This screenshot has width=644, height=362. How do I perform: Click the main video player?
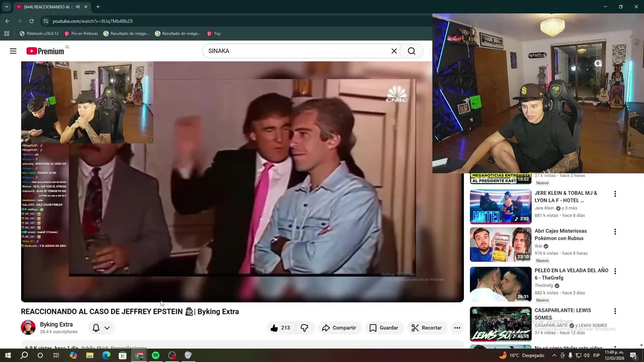pos(242,182)
